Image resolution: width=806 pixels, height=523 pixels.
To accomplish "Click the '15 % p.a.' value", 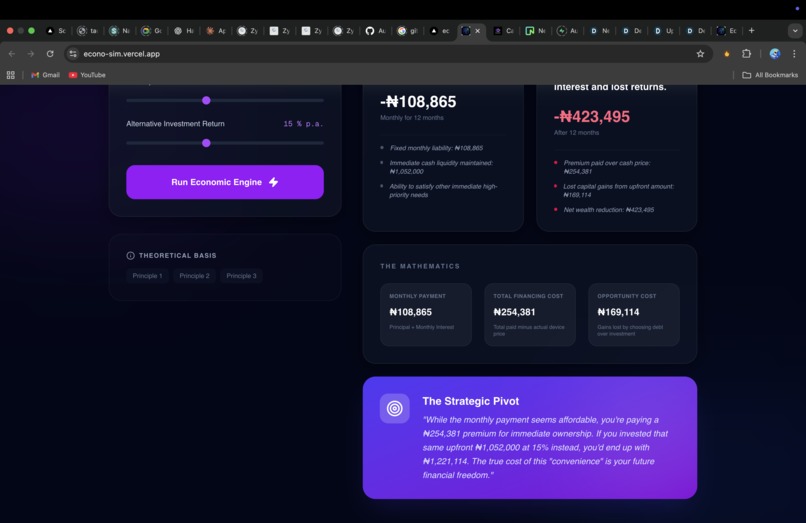I will click(303, 124).
